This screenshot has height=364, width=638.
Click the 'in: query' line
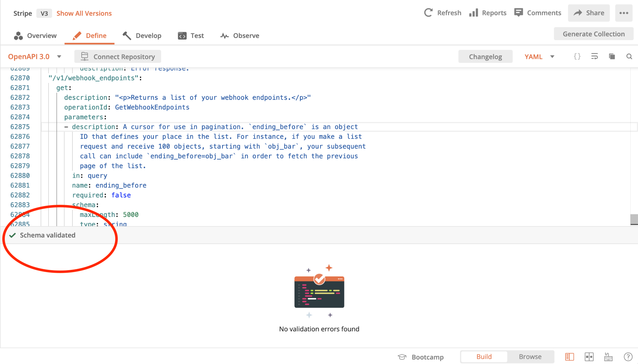coord(90,176)
